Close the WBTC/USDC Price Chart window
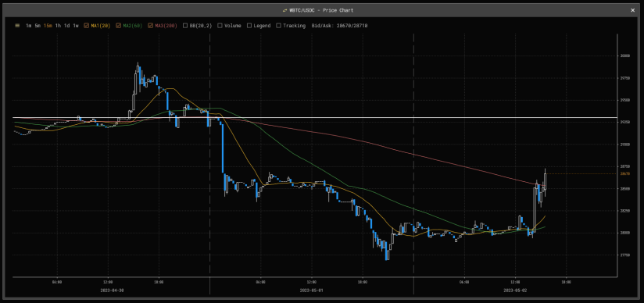This screenshot has width=644, height=303. pyautogui.click(x=632, y=10)
